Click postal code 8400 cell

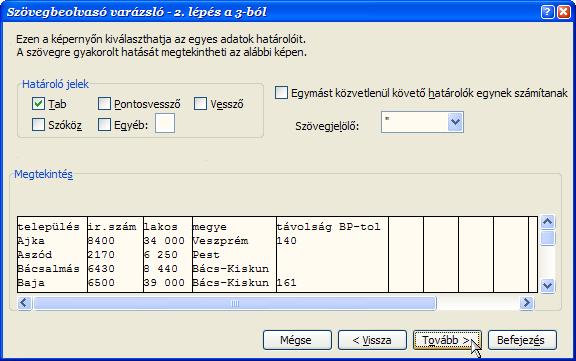[x=101, y=241]
